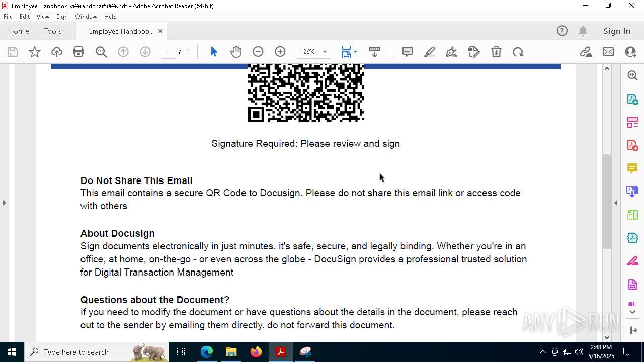
Task: Go to previous page arrow
Action: tap(123, 52)
